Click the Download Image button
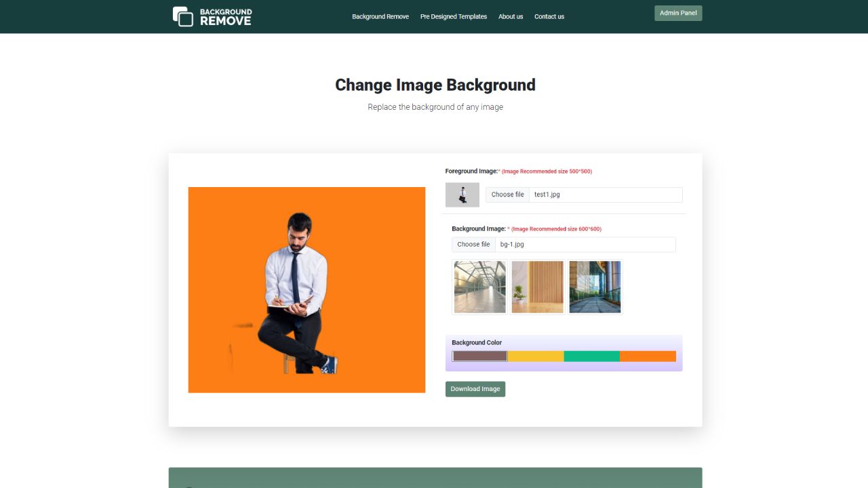 (475, 389)
